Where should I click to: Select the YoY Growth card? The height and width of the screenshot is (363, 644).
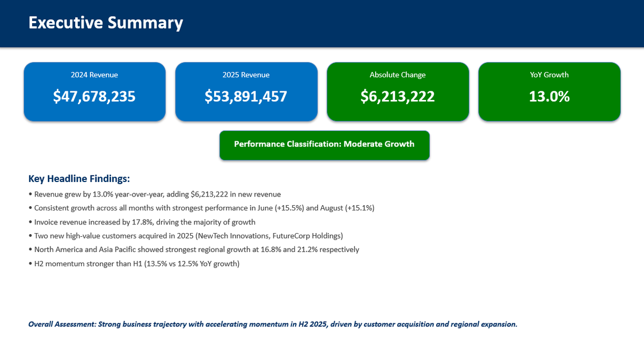[x=550, y=91]
